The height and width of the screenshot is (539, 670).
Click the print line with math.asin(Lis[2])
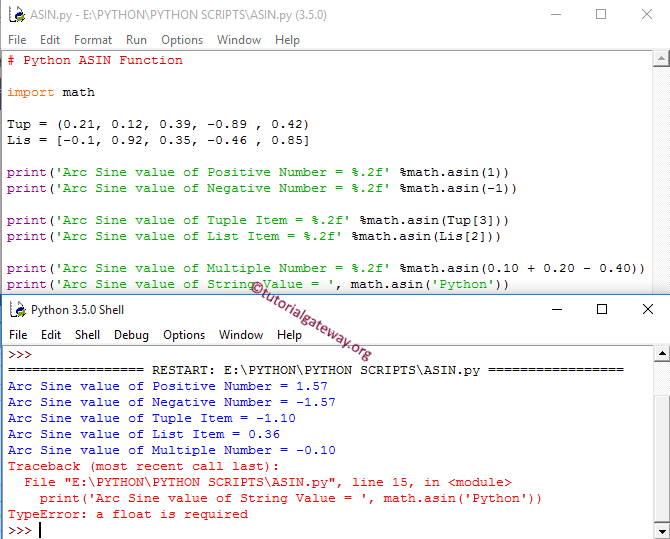click(254, 236)
